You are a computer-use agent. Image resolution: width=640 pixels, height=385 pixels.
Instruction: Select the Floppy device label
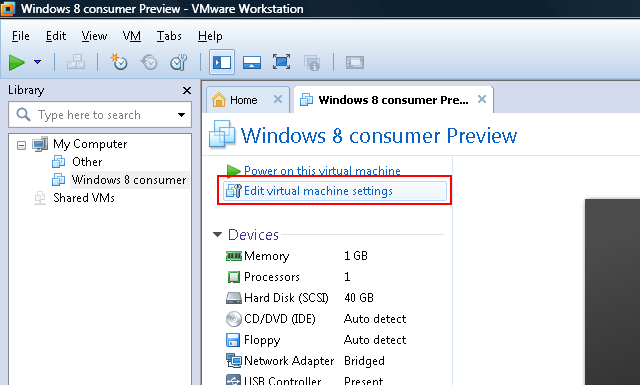click(x=262, y=340)
